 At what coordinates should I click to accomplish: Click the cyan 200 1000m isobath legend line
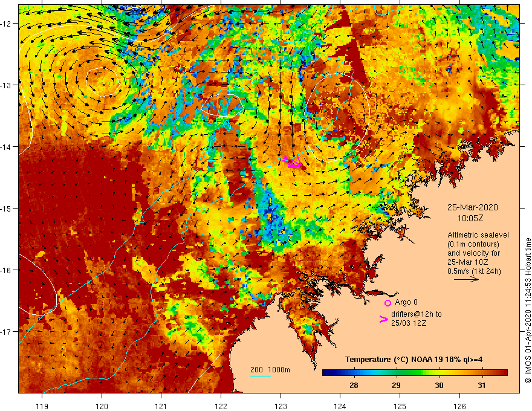click(x=260, y=376)
